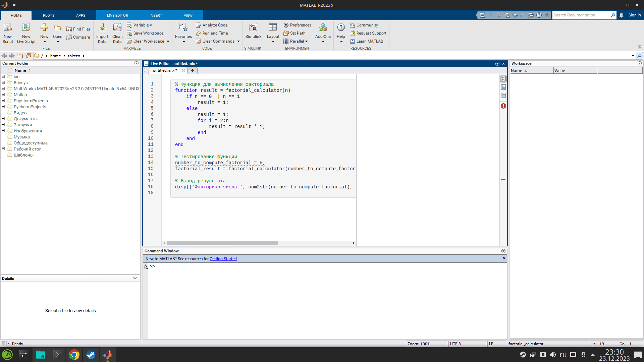
Task: Expand the Variable dropdown
Action: (151, 25)
